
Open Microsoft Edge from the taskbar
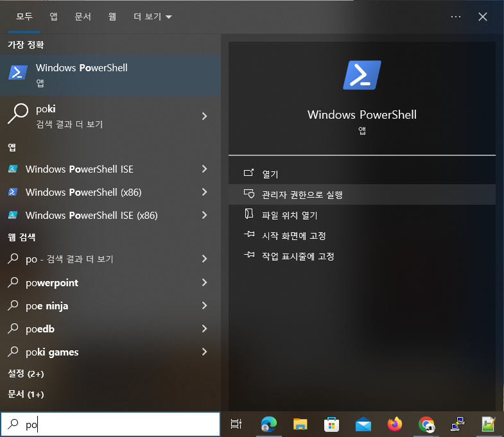[269, 424]
